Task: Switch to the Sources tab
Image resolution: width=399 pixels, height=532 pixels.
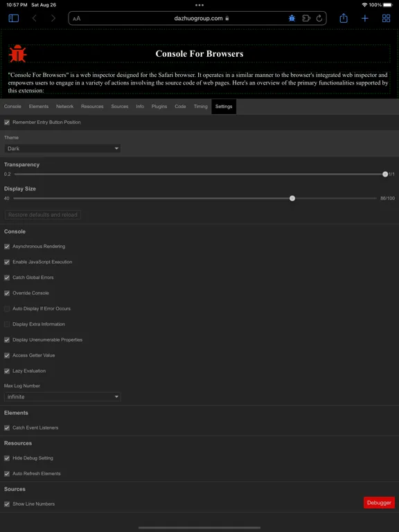Action: click(x=120, y=107)
